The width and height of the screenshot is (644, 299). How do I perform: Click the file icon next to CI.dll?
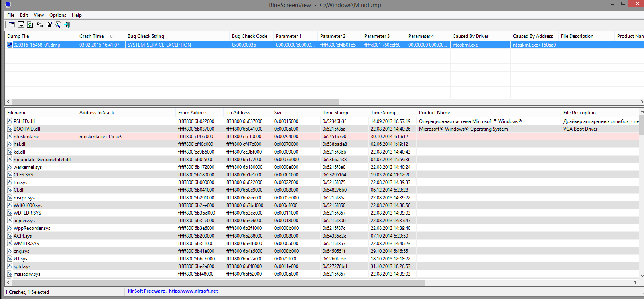click(x=10, y=190)
